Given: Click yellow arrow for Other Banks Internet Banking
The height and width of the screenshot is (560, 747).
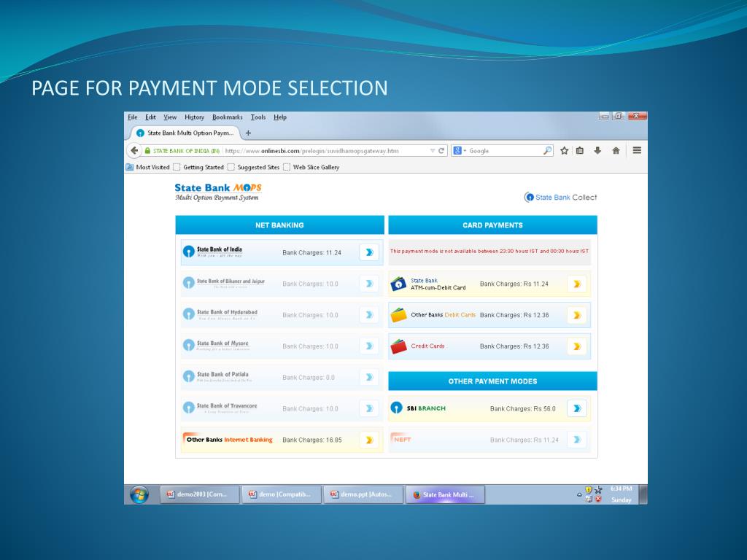Looking at the screenshot, I should coord(369,440).
